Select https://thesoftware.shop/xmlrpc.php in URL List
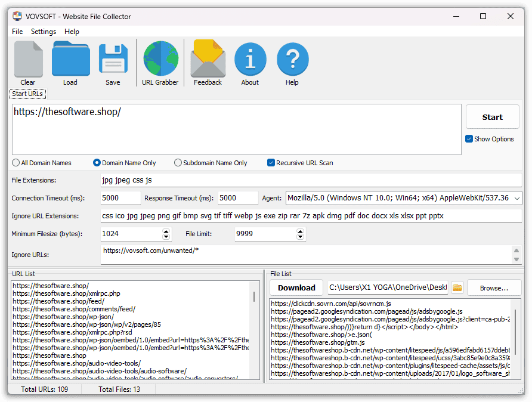The height and width of the screenshot is (402, 532). 67,293
